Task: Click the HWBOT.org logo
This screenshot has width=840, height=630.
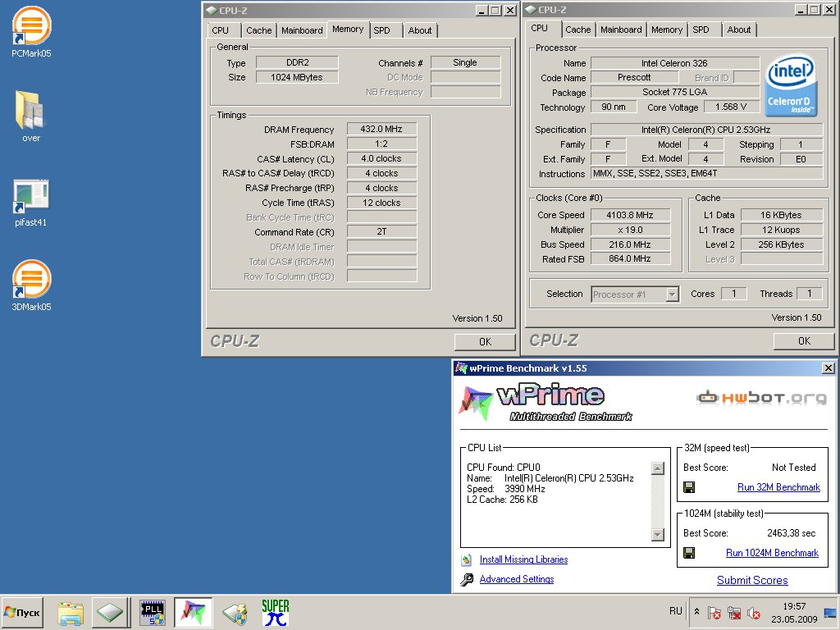Action: click(761, 398)
